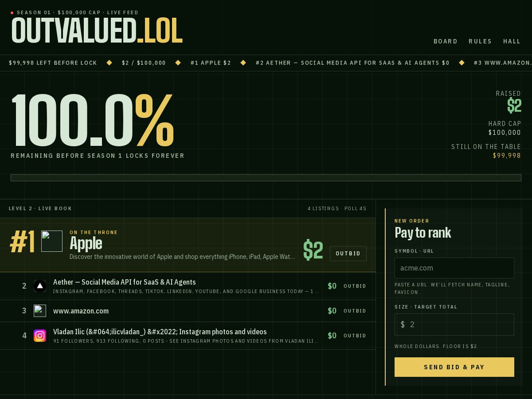Click the STILL ON THE TABLE '$99,998' value
This screenshot has height=399, width=532.
click(507, 156)
